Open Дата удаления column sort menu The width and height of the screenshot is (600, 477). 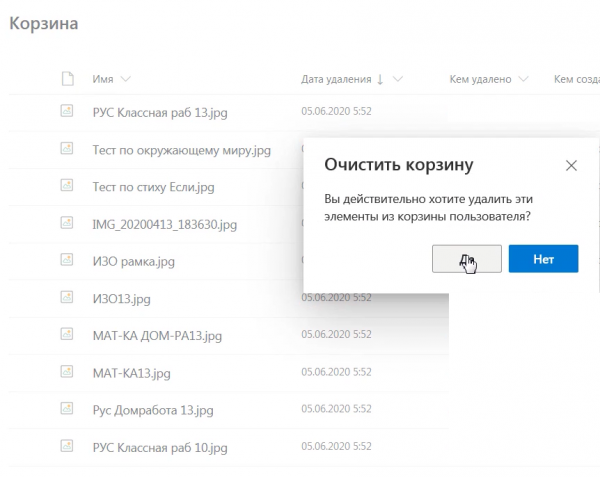(397, 79)
